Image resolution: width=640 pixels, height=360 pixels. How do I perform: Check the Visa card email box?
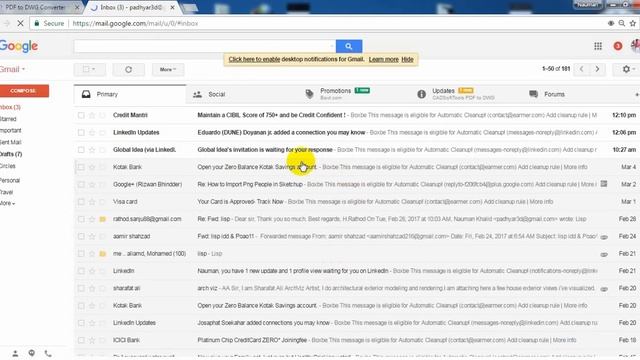[x=81, y=202]
